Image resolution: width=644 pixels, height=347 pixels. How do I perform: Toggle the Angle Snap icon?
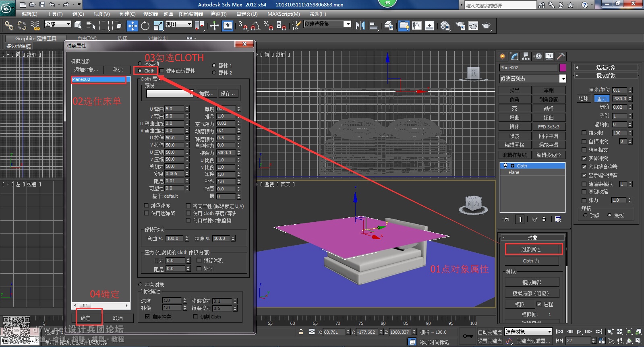[x=255, y=26]
